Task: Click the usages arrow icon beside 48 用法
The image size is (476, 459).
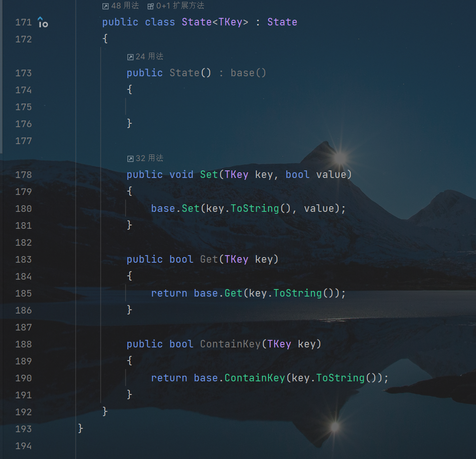Action: coord(106,6)
